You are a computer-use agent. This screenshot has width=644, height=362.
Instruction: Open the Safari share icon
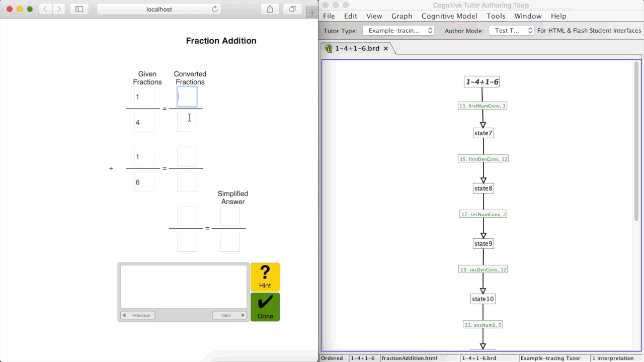click(x=270, y=9)
